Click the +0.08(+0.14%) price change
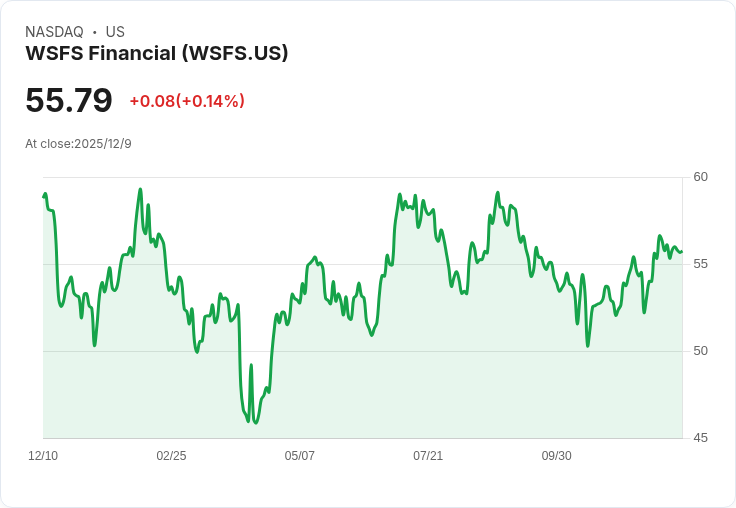The width and height of the screenshot is (736, 508). (187, 101)
